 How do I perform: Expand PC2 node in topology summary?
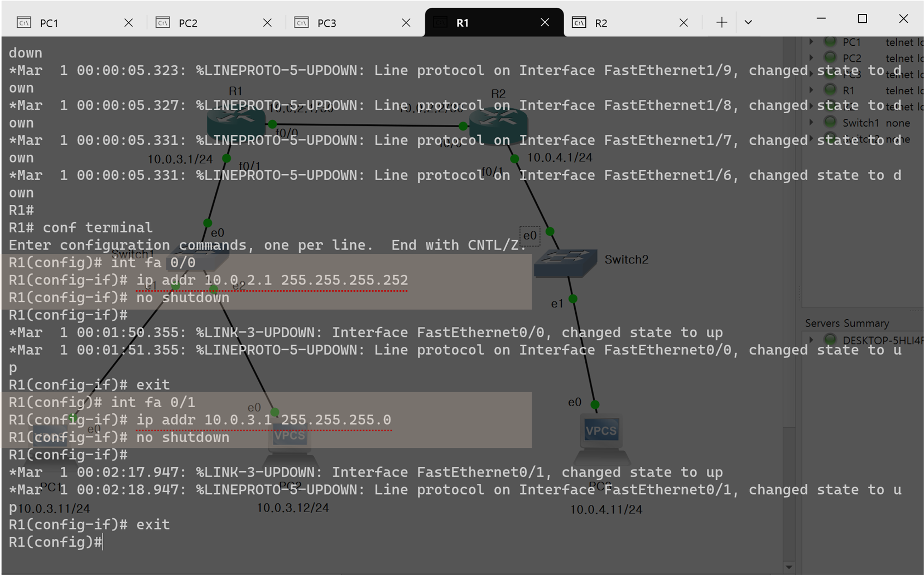coord(811,58)
